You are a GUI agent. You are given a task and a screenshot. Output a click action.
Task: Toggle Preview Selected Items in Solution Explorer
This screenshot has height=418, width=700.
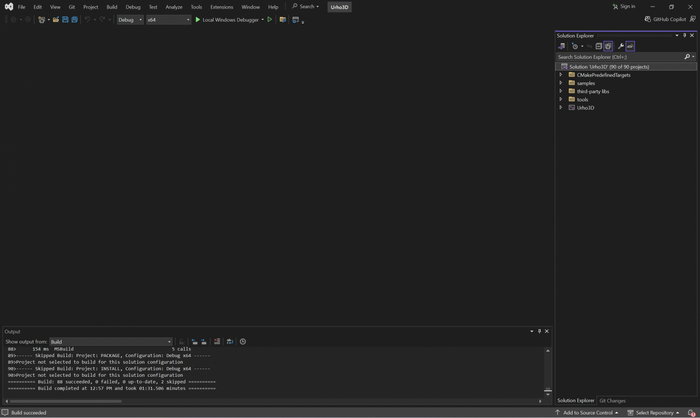pos(630,46)
